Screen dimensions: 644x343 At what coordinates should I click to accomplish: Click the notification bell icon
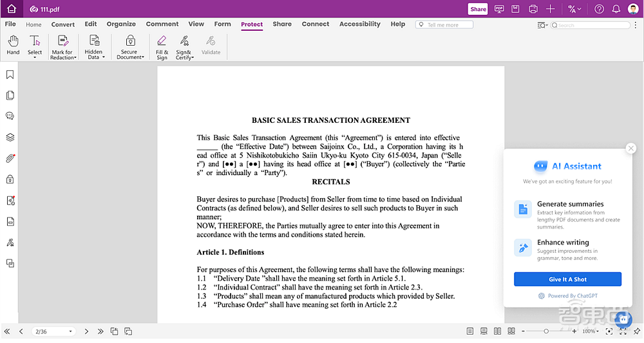click(x=616, y=9)
